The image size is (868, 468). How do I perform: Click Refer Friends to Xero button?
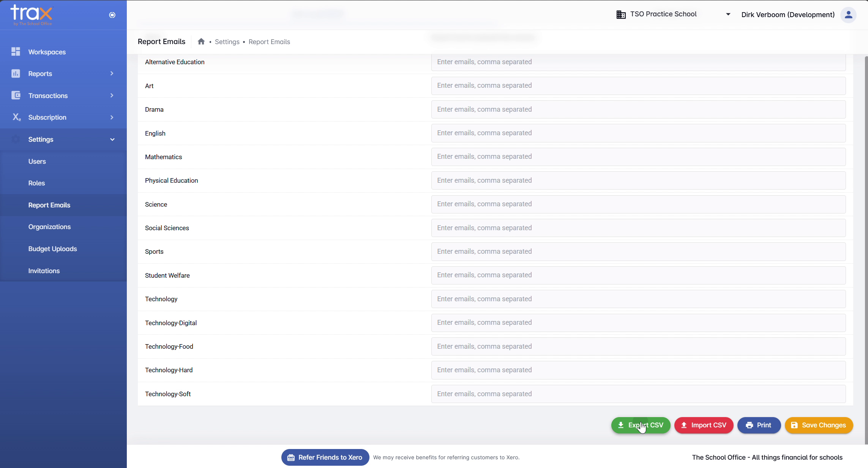point(325,457)
